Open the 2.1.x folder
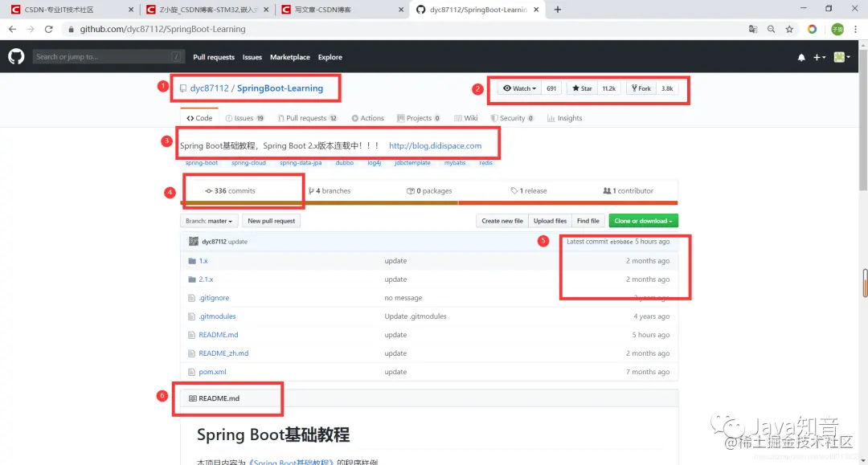Image resolution: width=868 pixels, height=465 pixels. point(206,279)
